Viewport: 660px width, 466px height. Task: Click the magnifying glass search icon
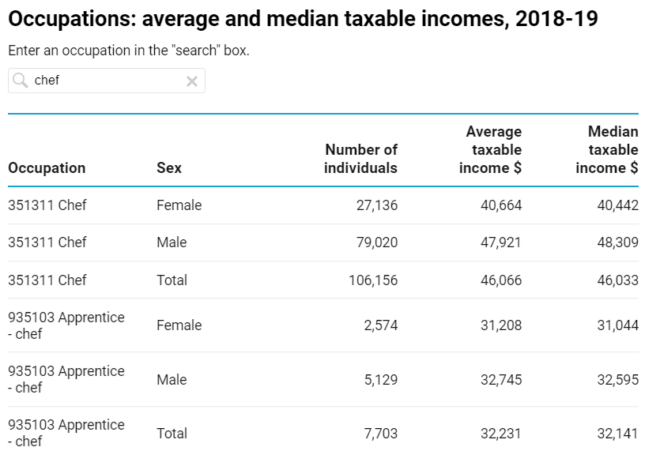(x=21, y=81)
